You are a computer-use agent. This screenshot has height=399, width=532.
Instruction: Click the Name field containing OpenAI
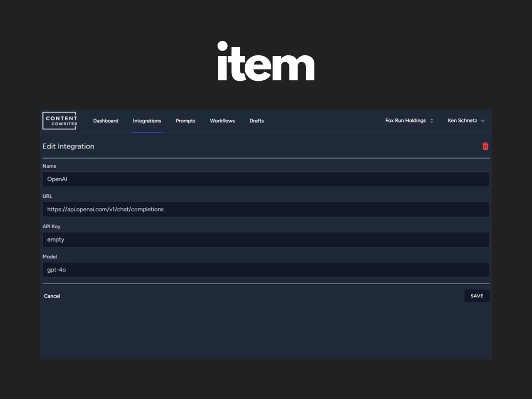coord(266,179)
